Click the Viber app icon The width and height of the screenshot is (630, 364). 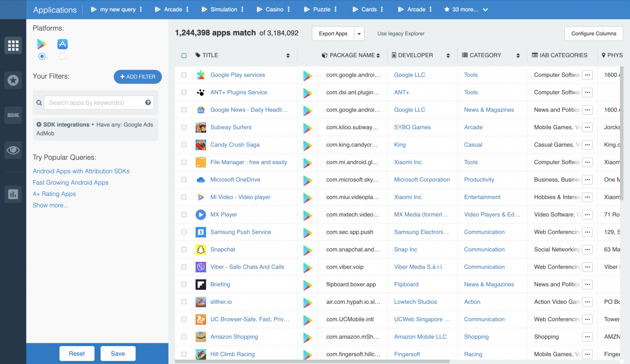tap(201, 267)
